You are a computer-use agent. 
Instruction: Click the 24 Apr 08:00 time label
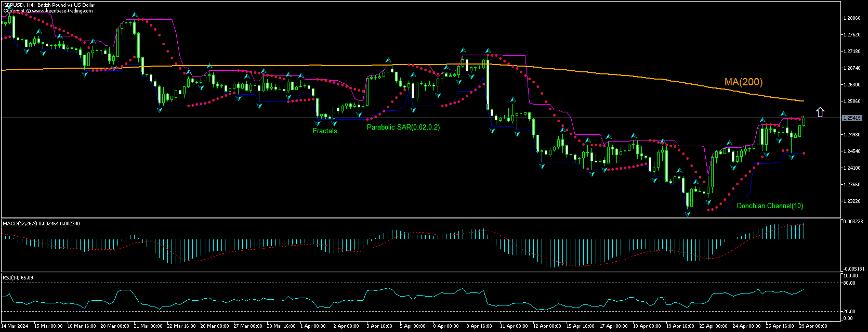(747, 326)
